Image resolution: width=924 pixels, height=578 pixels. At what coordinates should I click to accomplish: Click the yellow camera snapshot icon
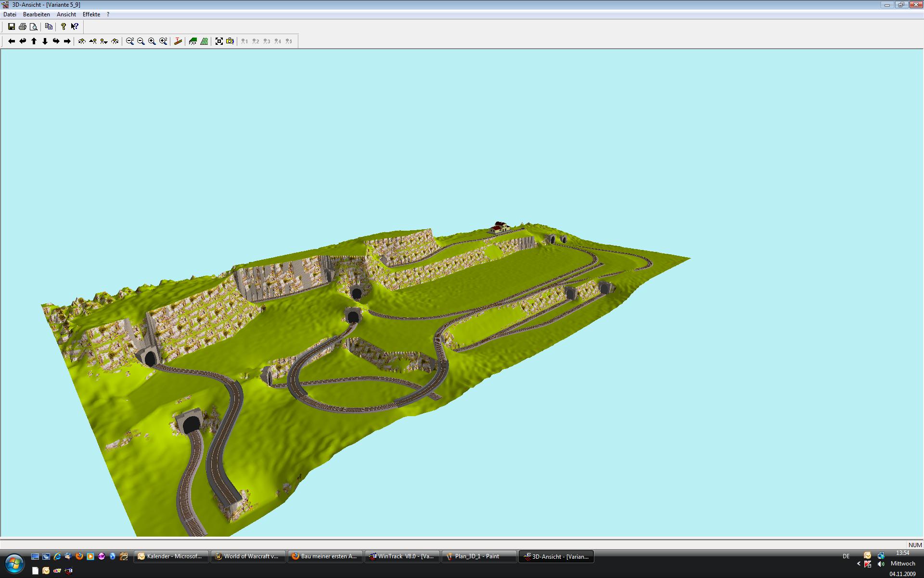[230, 41]
